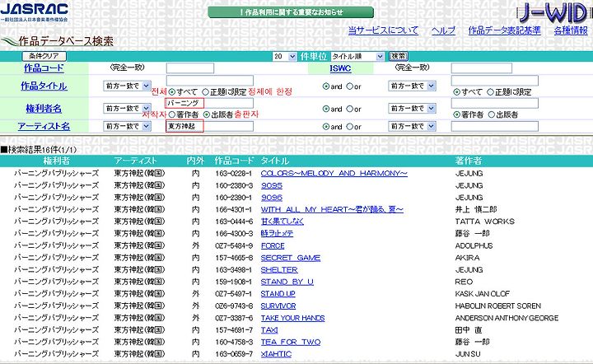Open 作品データ表記基準 link
Viewport: 593px width, 364px height.
[505, 30]
